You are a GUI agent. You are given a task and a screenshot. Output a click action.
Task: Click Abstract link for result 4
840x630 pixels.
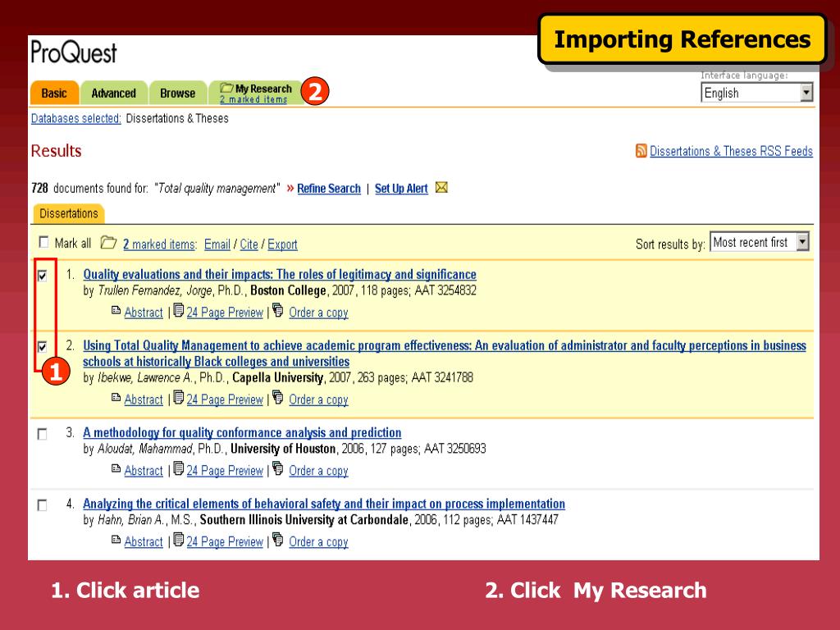coord(144,542)
